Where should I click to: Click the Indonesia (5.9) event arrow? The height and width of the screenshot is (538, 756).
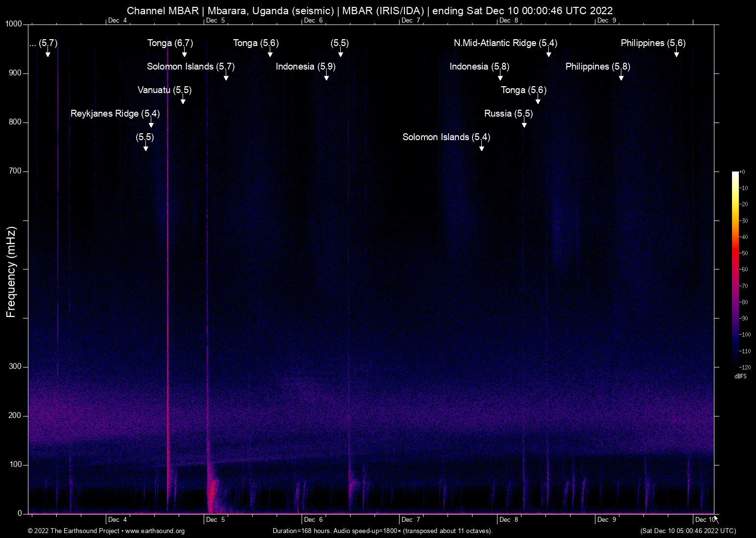point(326,76)
